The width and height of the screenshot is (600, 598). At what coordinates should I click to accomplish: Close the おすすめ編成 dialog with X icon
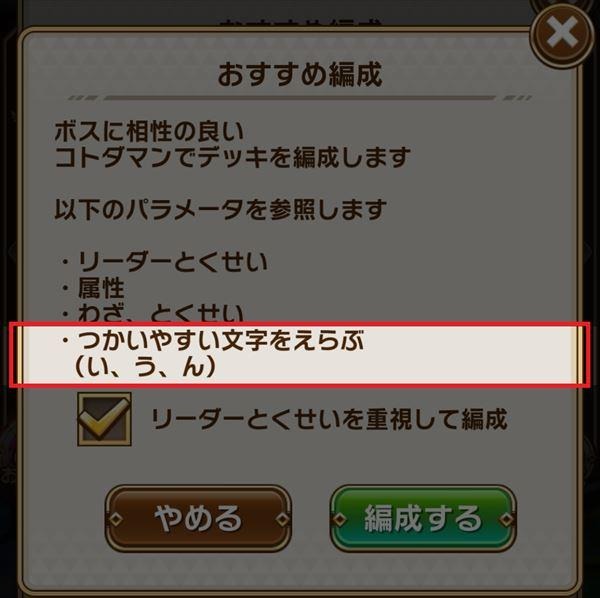pos(562,34)
